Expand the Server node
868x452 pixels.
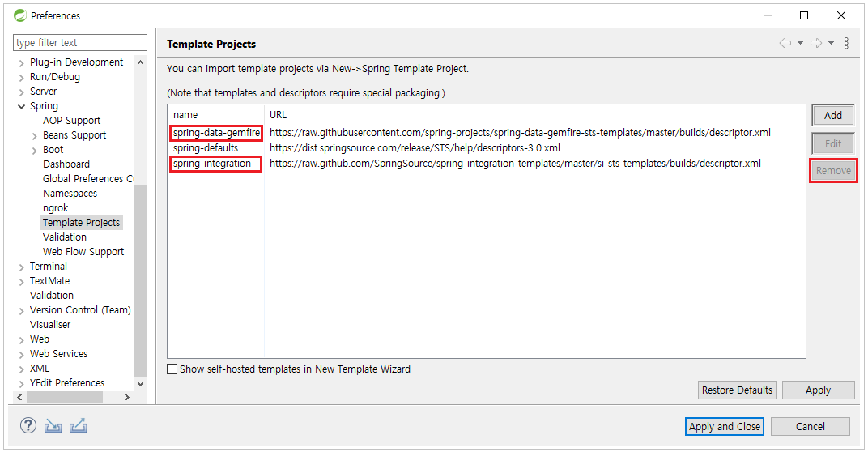point(22,92)
